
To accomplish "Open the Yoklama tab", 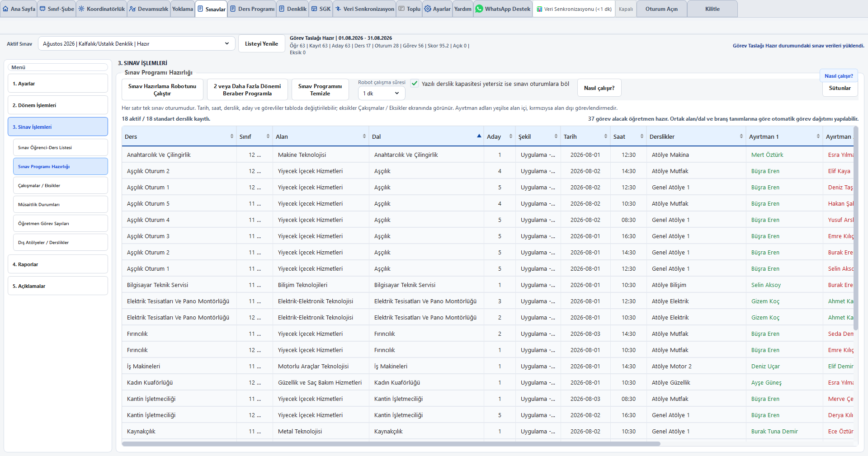I will (183, 9).
